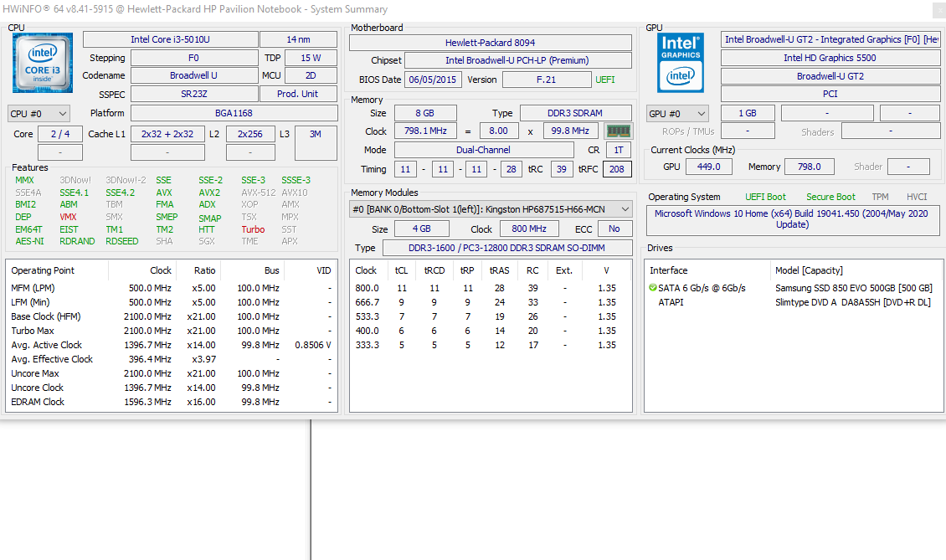This screenshot has width=946, height=560.
Task: Click the Prod. Unit button
Action: point(298,94)
